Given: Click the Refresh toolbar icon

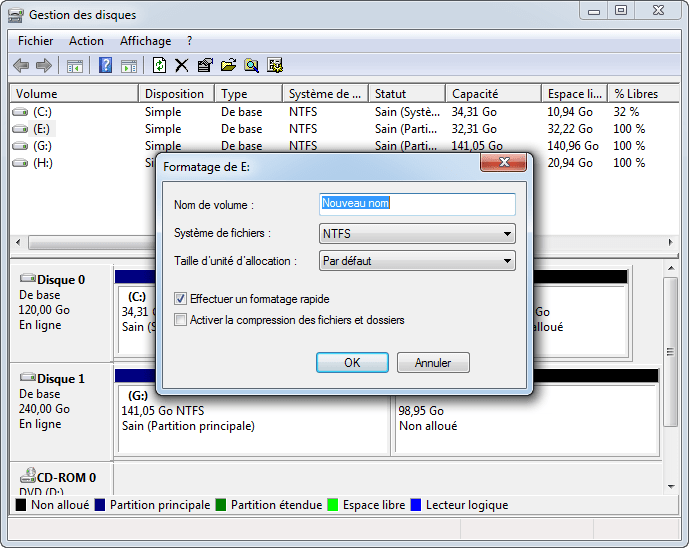Looking at the screenshot, I should (x=159, y=66).
